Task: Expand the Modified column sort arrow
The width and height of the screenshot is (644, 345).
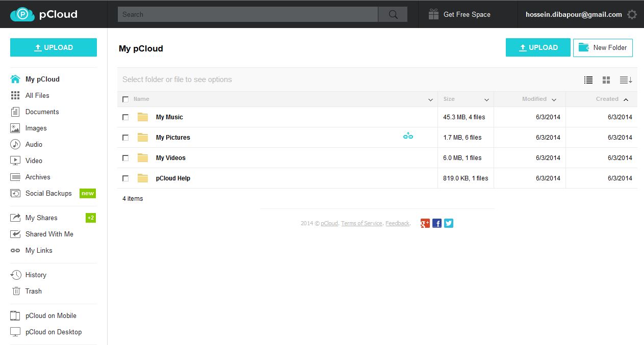Action: coord(554,100)
